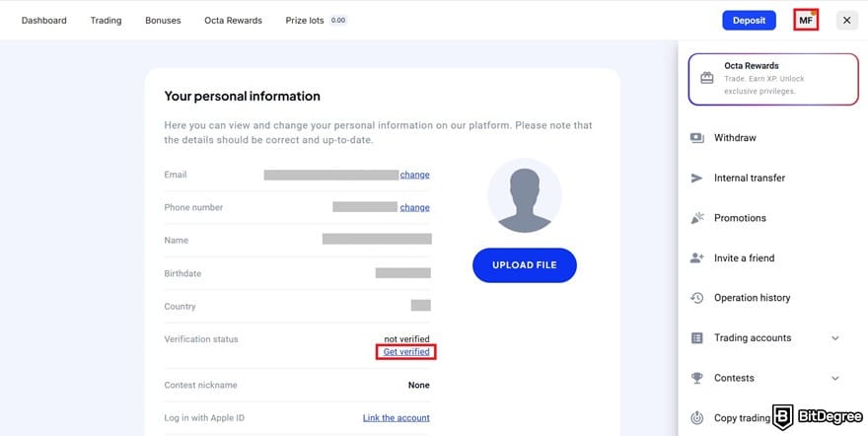Click the blue Deposit button

pos(749,21)
